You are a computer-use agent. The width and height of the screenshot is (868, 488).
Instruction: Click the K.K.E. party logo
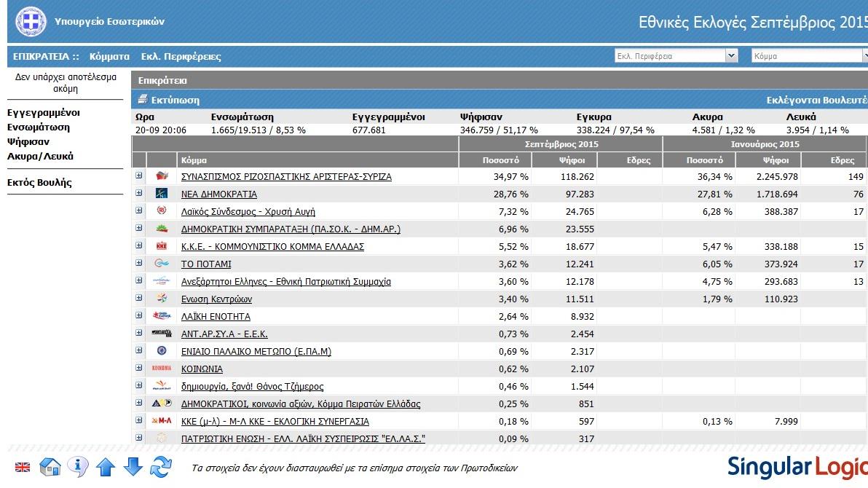(x=162, y=246)
